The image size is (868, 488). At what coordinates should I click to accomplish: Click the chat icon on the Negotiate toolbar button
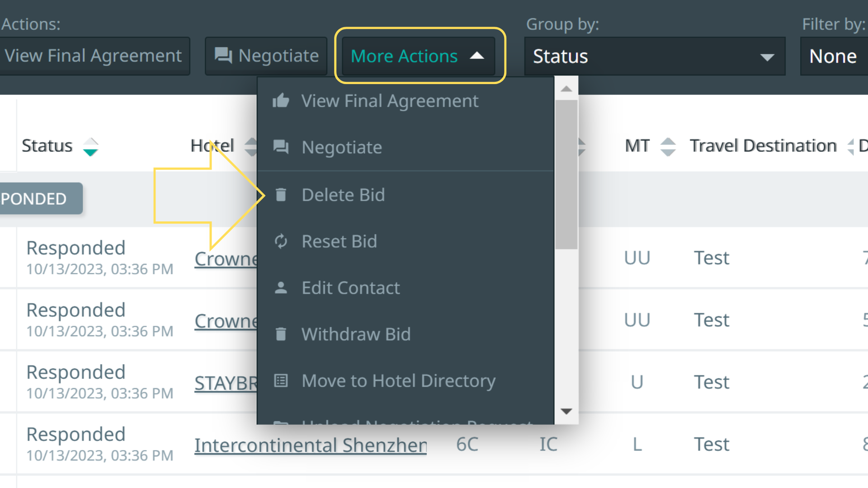pos(223,56)
